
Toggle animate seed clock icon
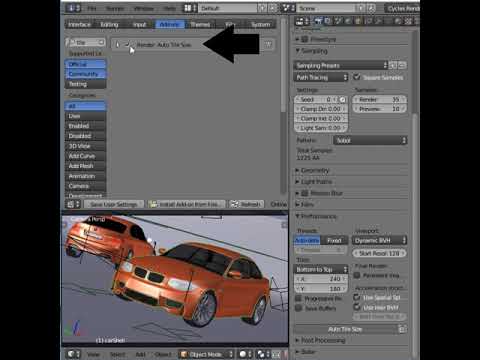pyautogui.click(x=342, y=99)
